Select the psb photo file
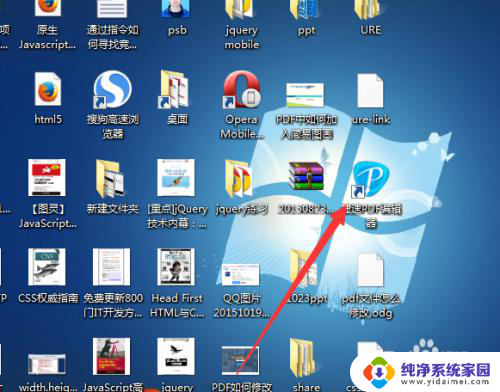Screen dimensions: 500x392 pos(176,9)
